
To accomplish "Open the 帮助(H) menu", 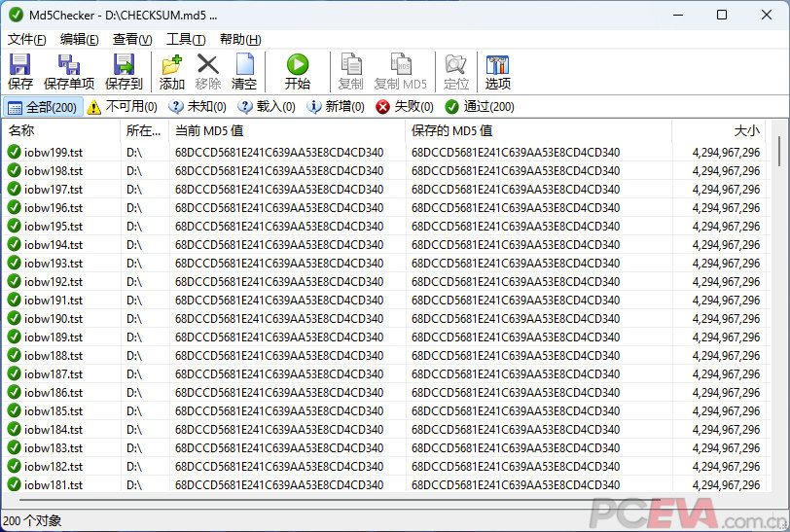I will pyautogui.click(x=239, y=39).
